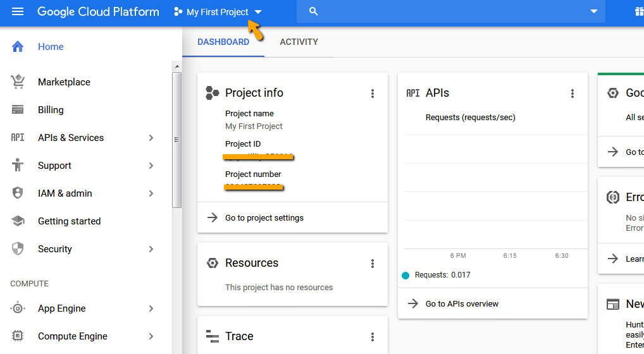Click the Requests teal legend dot
Image resolution: width=644 pixels, height=354 pixels.
406,275
